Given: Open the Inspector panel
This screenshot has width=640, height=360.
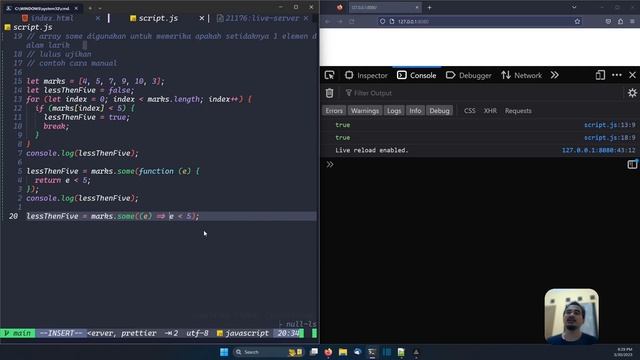Looking at the screenshot, I should [366, 76].
